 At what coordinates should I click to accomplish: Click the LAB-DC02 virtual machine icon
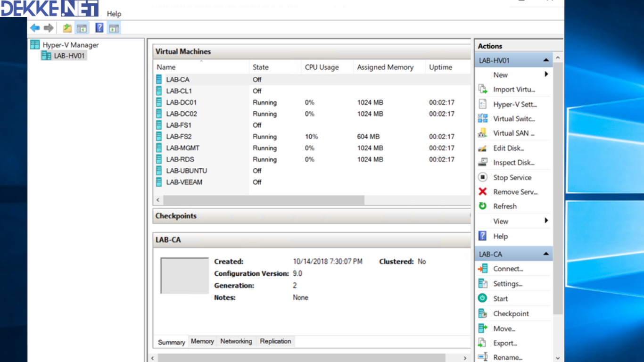click(159, 114)
